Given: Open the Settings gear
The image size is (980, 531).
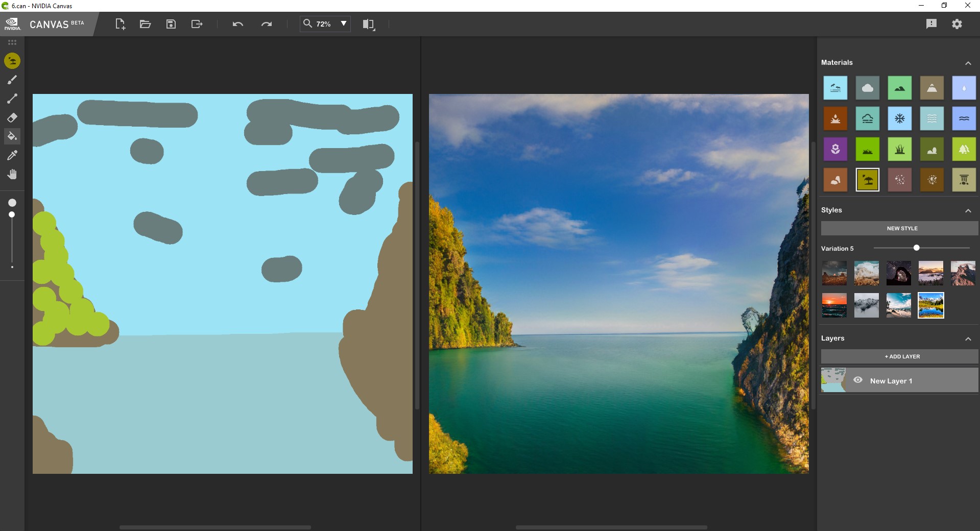Looking at the screenshot, I should [957, 24].
